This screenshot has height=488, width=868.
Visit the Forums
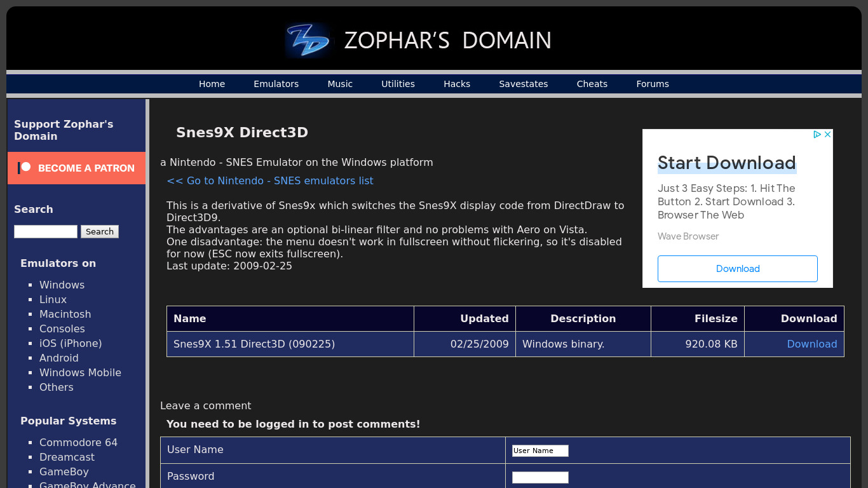(x=653, y=84)
